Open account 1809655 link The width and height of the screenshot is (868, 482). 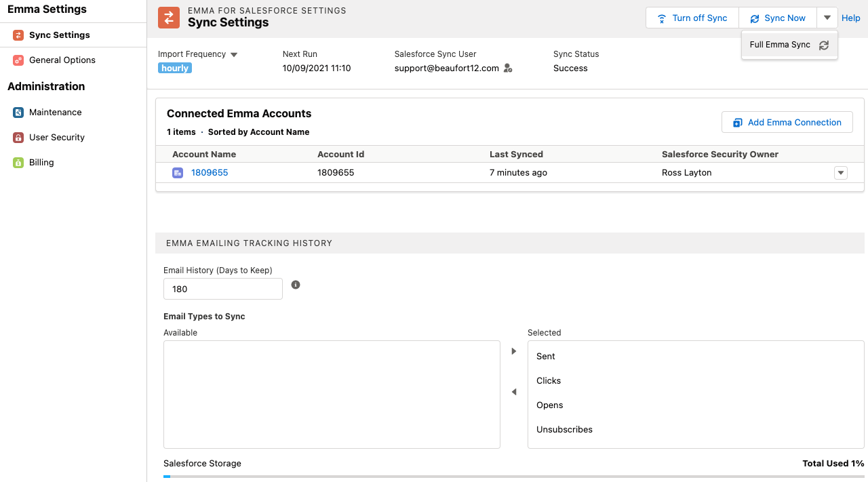[x=210, y=173]
